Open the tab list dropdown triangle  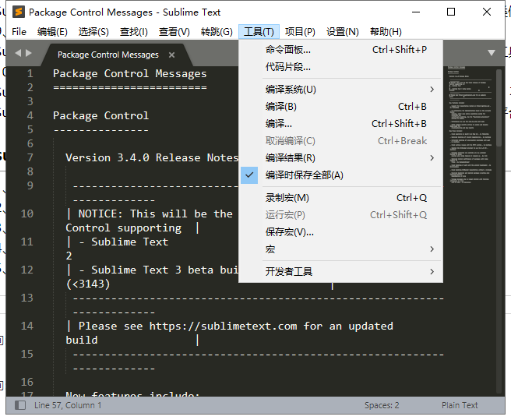coord(492,53)
